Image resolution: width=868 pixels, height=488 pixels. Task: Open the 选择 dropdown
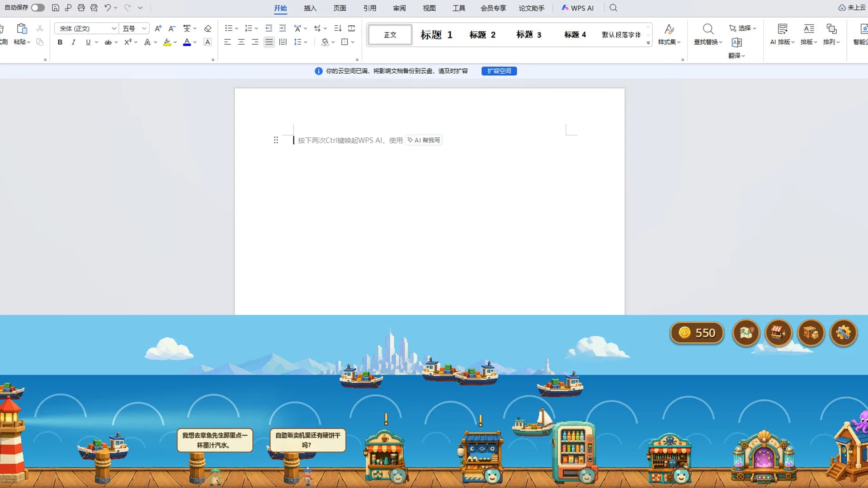click(742, 28)
